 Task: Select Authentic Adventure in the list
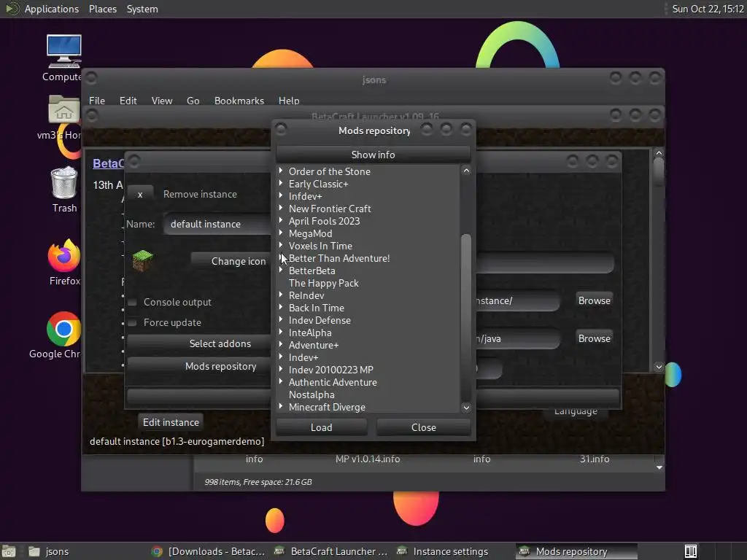(333, 382)
